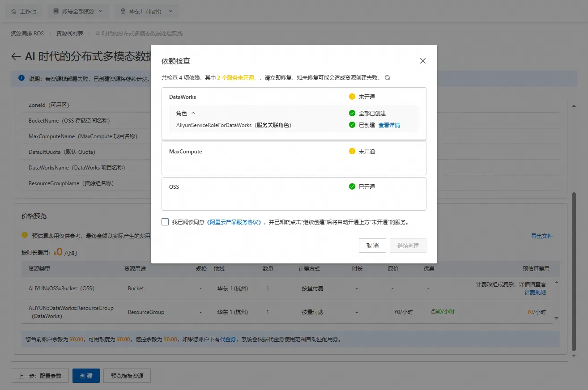Click the OSS dependency title
Viewport: 588px width, 390px height.
pos(174,187)
